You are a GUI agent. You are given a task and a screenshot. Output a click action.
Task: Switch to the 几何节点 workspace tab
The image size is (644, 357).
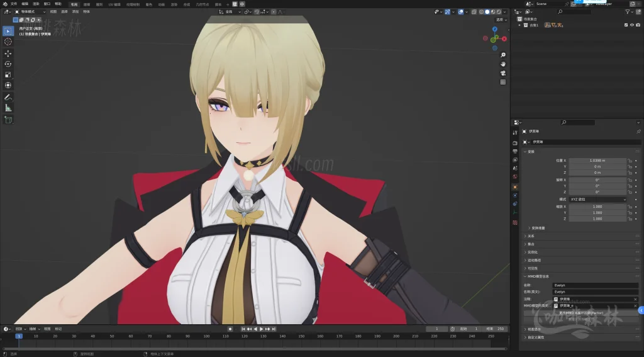(202, 4)
